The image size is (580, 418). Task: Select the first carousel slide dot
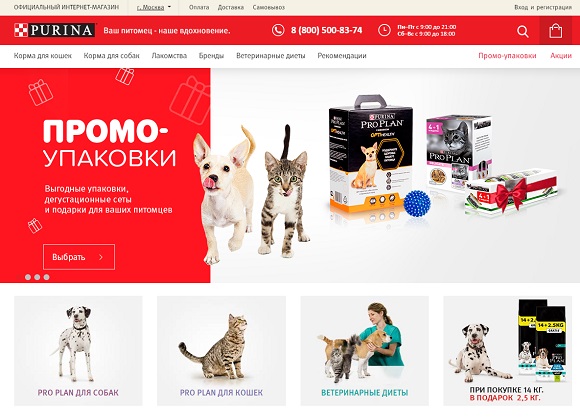pos(28,277)
